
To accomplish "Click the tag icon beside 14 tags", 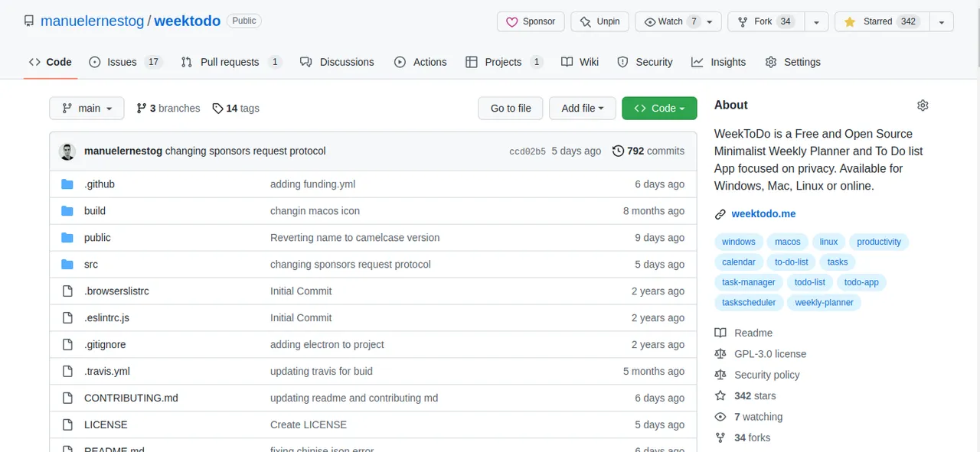I will click(x=217, y=109).
